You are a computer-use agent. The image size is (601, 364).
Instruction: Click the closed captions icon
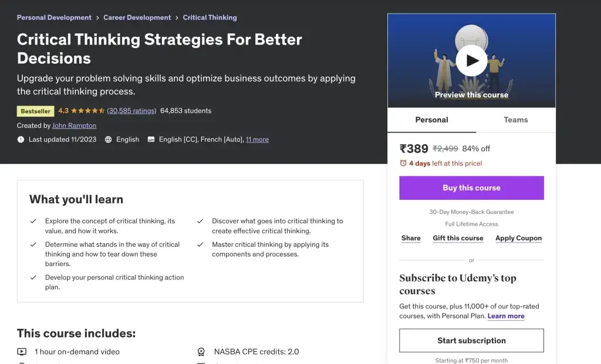[151, 140]
